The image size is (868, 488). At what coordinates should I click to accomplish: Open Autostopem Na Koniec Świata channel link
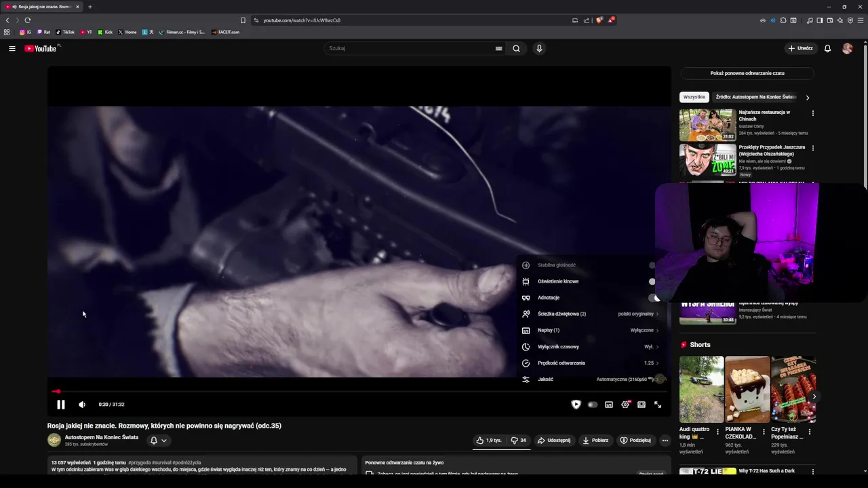click(x=102, y=437)
